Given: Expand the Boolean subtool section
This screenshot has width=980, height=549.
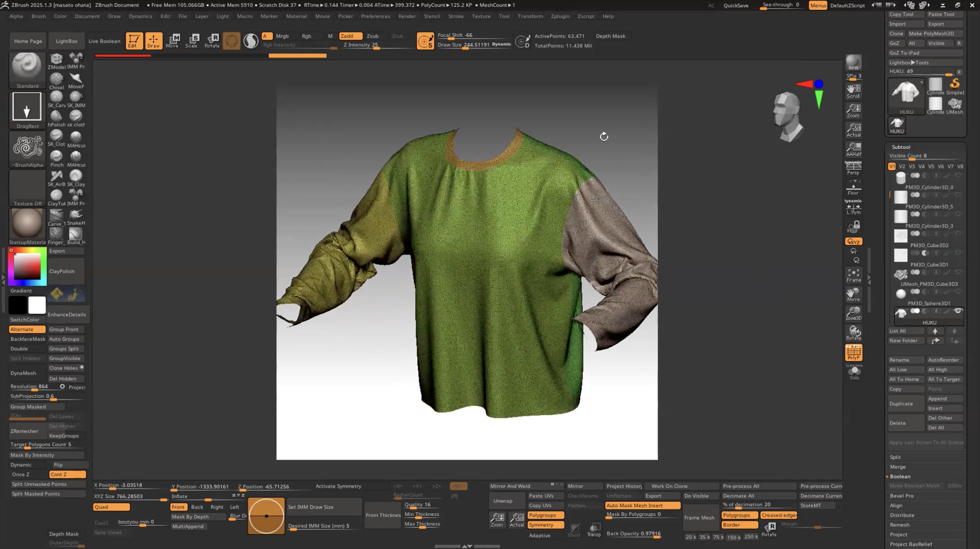Looking at the screenshot, I should click(900, 476).
